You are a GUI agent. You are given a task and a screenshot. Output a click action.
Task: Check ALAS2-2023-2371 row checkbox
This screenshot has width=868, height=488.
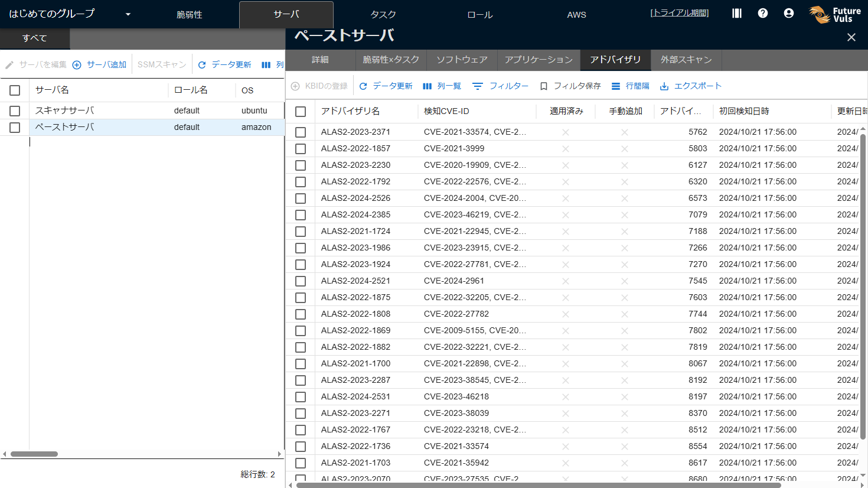pyautogui.click(x=301, y=132)
